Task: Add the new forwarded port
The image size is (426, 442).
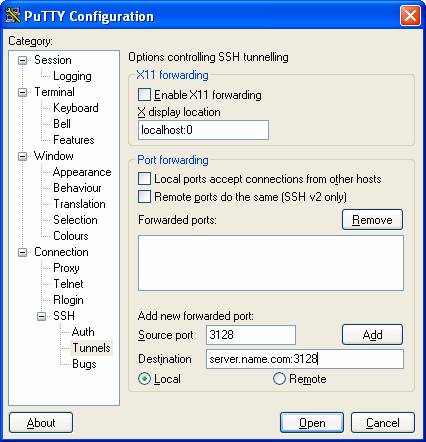Action: [372, 335]
